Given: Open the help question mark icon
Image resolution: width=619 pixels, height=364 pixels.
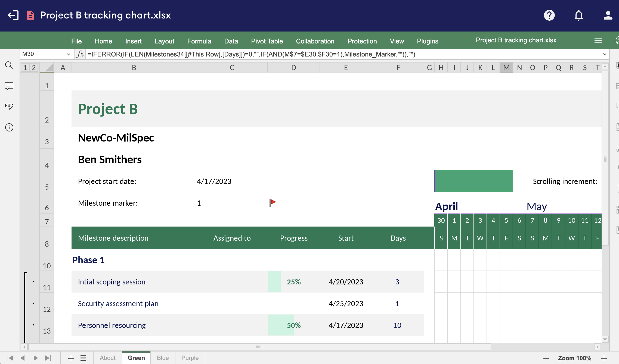Looking at the screenshot, I should (549, 15).
